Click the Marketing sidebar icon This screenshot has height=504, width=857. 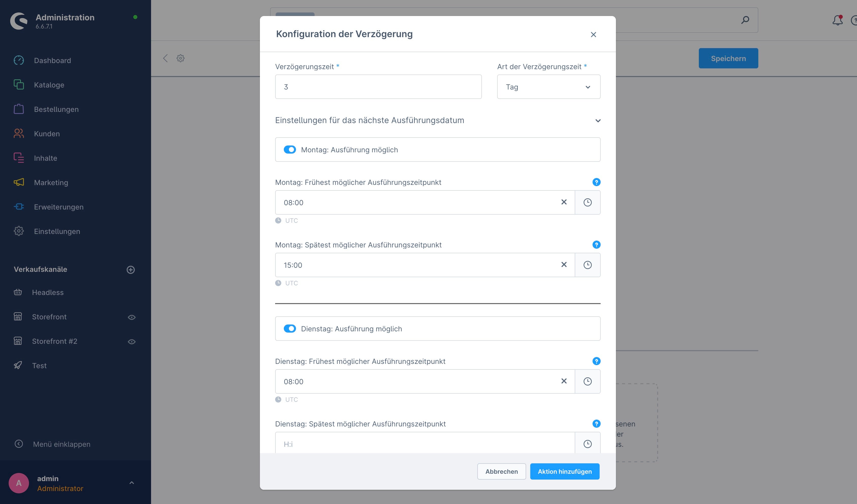pos(19,182)
